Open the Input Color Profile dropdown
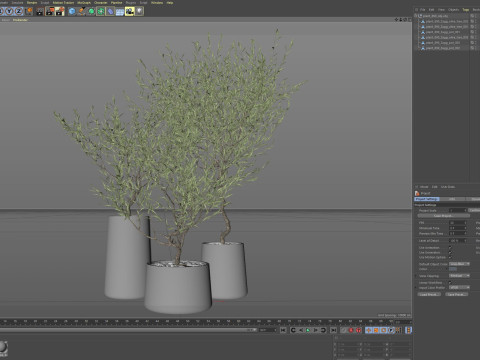This screenshot has width=480, height=360. [459, 287]
